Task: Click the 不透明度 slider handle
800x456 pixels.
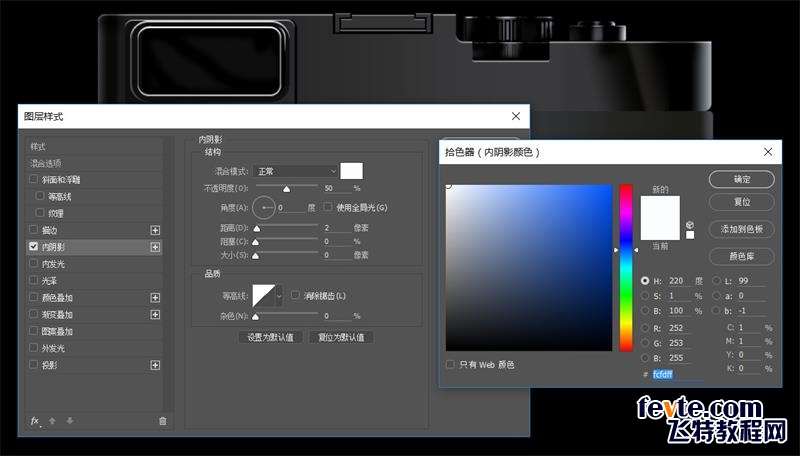Action: (287, 189)
